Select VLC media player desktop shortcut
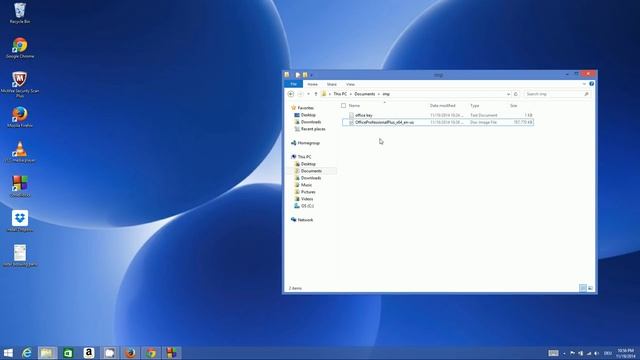Image resolution: width=640 pixels, height=360 pixels. 20,152
